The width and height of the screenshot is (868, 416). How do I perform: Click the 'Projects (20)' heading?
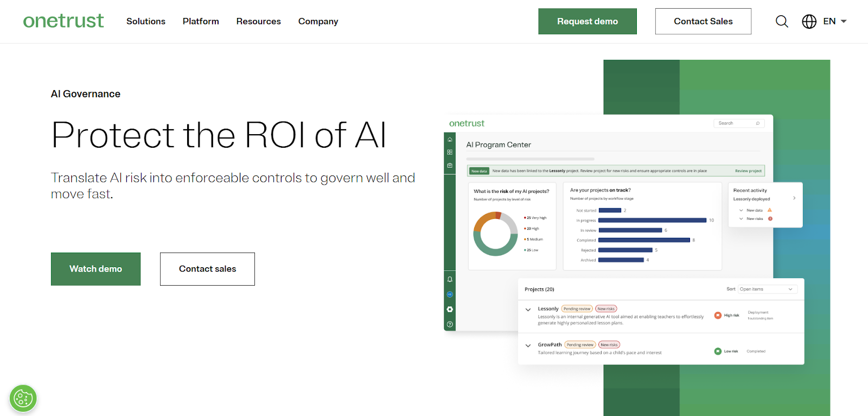coord(539,289)
